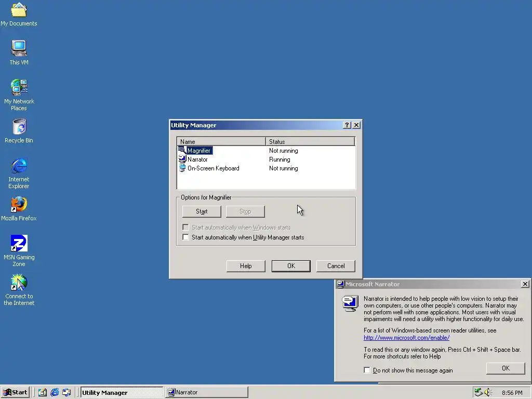This screenshot has height=399, width=532.
Task: Select the Magnifier row name
Action: [199, 151]
